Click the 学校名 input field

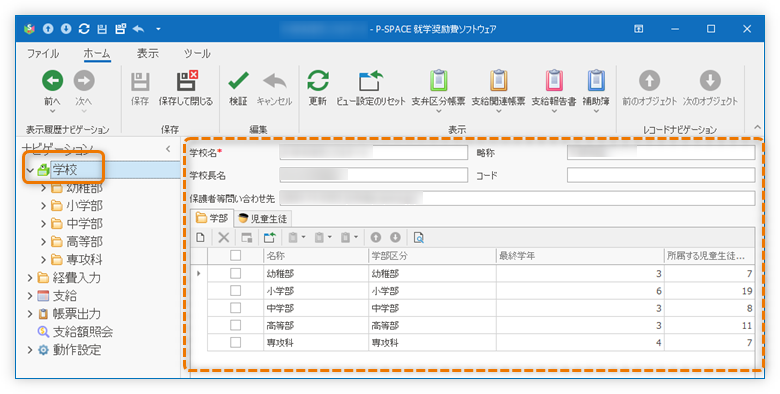click(x=374, y=152)
